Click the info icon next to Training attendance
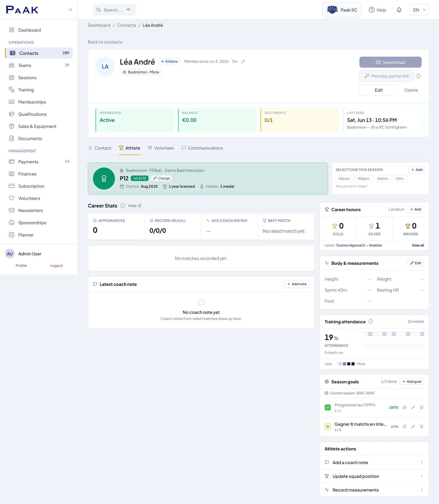Viewport: 439px width, 504px height. coord(371,322)
